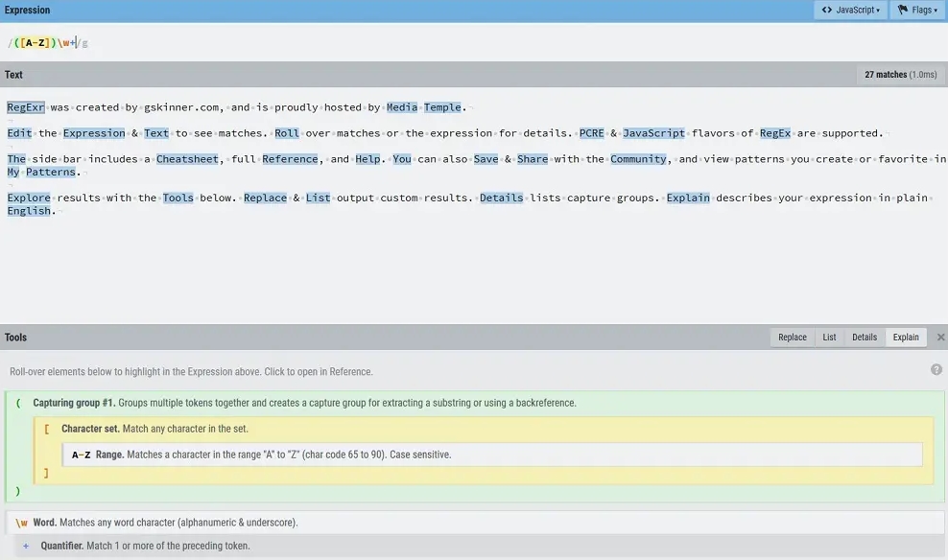This screenshot has width=948, height=560.
Task: Click the highlighted match 'Share'
Action: tap(532, 159)
